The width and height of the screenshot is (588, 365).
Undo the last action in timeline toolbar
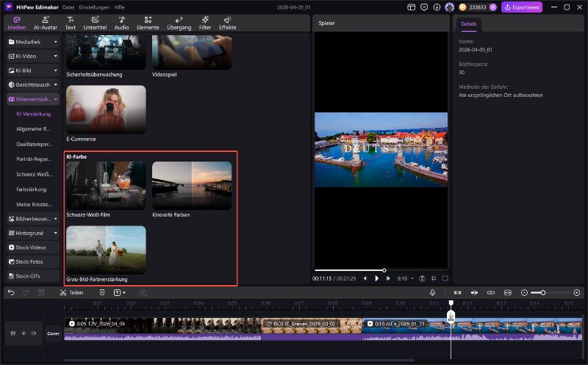click(11, 292)
